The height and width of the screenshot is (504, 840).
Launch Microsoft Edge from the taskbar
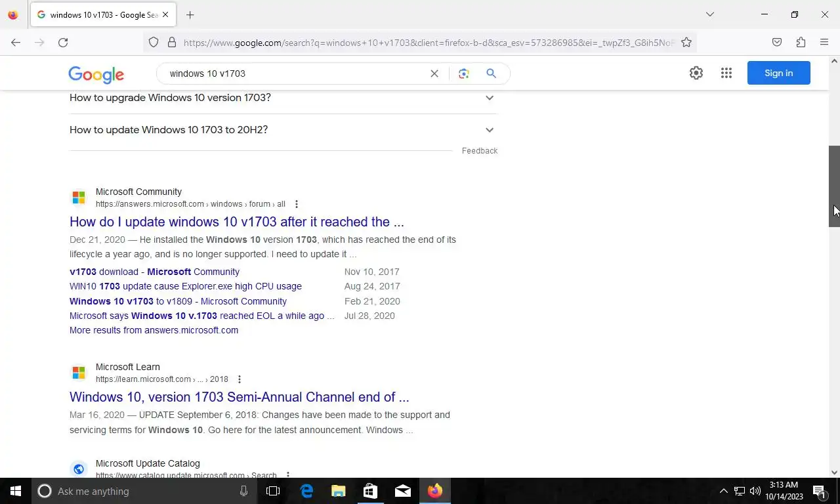[306, 491]
